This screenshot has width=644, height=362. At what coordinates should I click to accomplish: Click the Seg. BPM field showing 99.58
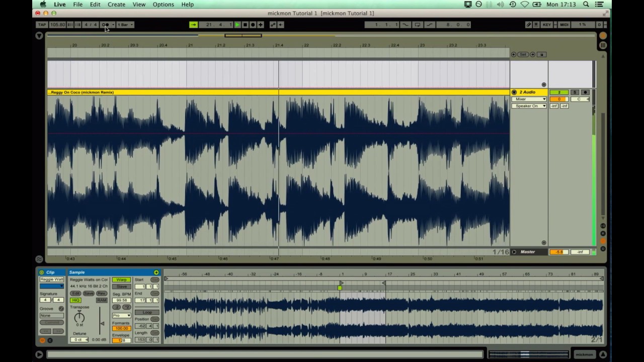[121, 300]
